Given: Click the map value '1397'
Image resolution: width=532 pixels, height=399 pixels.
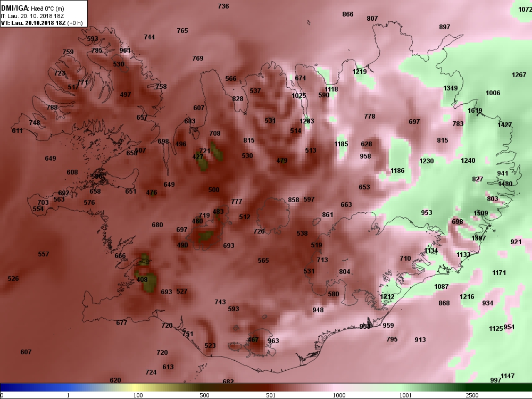Looking at the screenshot, I should click(x=479, y=238).
